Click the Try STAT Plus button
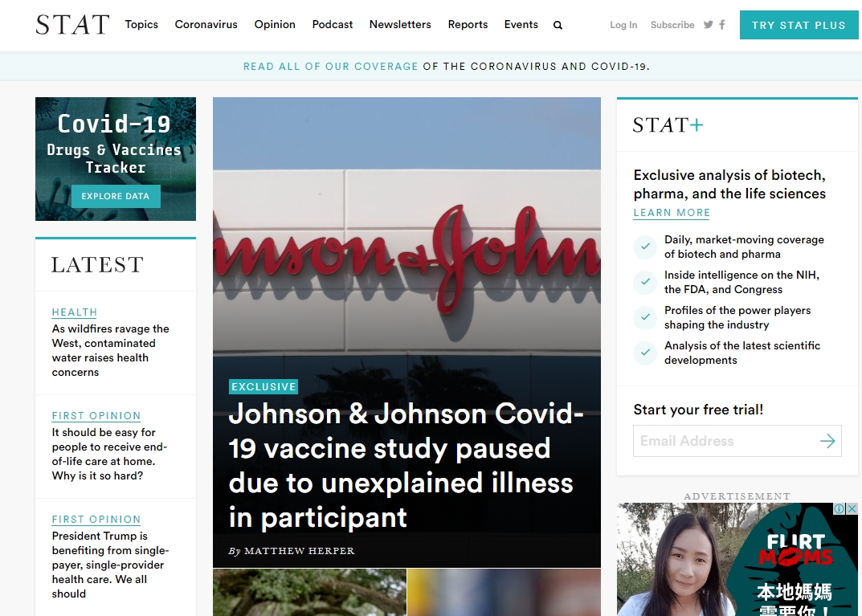Viewport: 862px width, 616px height. (799, 25)
